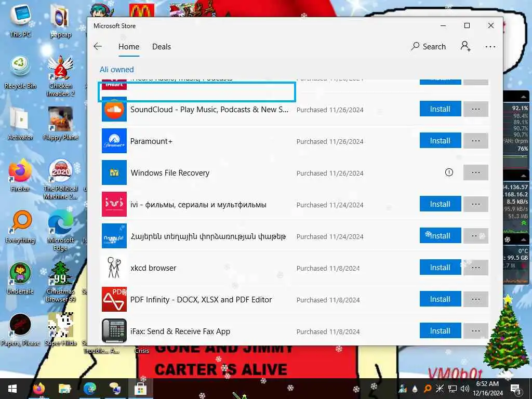The height and width of the screenshot is (399, 532).
Task: Select the SoundCloud app title text
Action: click(209, 110)
